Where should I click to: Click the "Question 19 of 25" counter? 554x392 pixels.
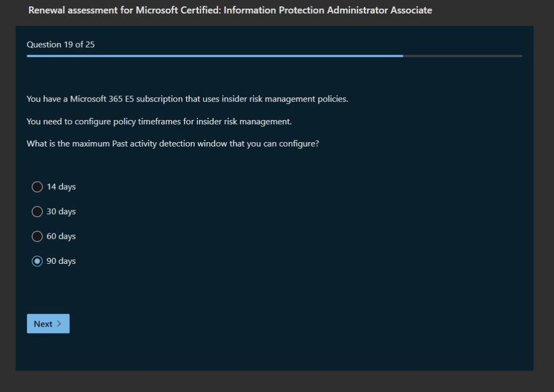click(61, 44)
